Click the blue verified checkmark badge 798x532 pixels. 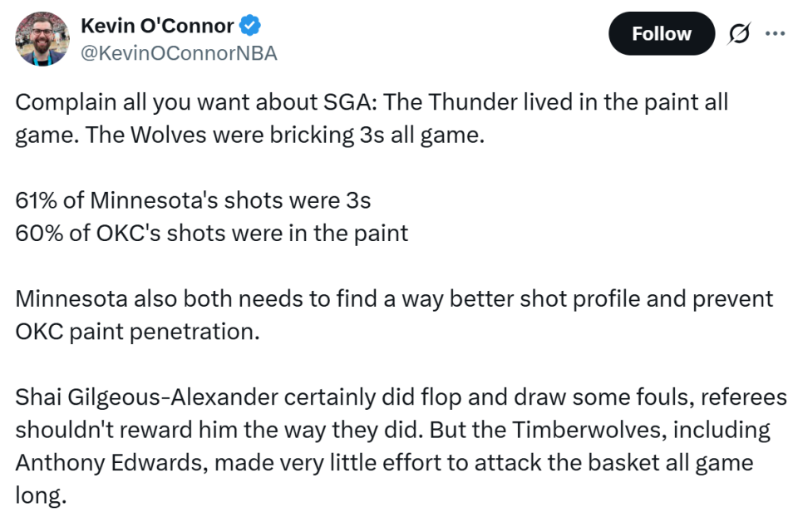(250, 26)
